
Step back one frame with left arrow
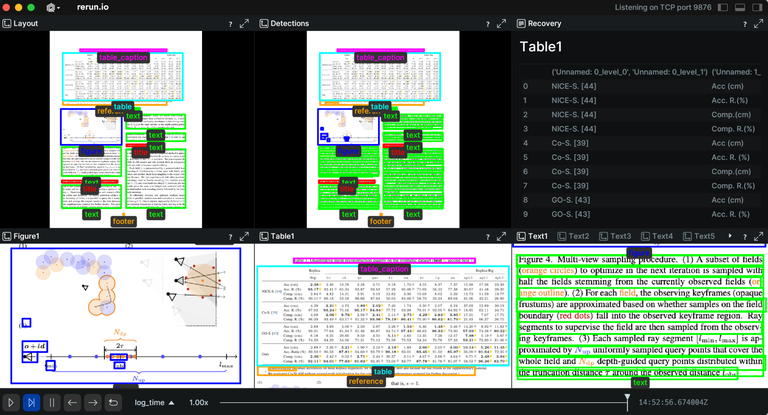71,402
